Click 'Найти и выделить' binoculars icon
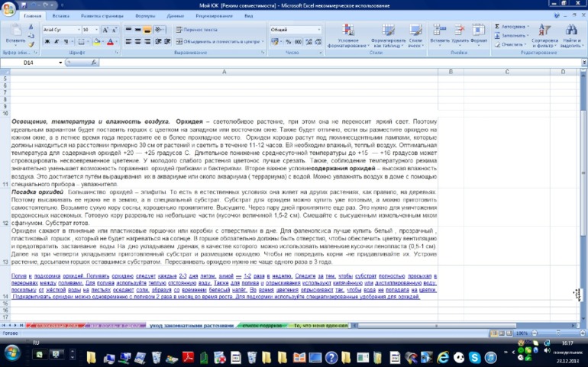The width and height of the screenshot is (588, 367). pos(570,37)
